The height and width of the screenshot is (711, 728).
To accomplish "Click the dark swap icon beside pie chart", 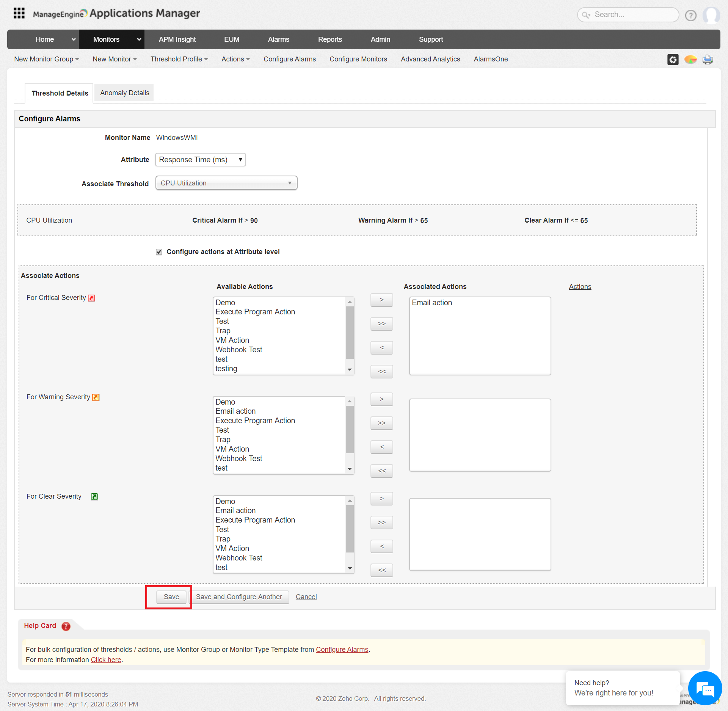I will pos(673,60).
